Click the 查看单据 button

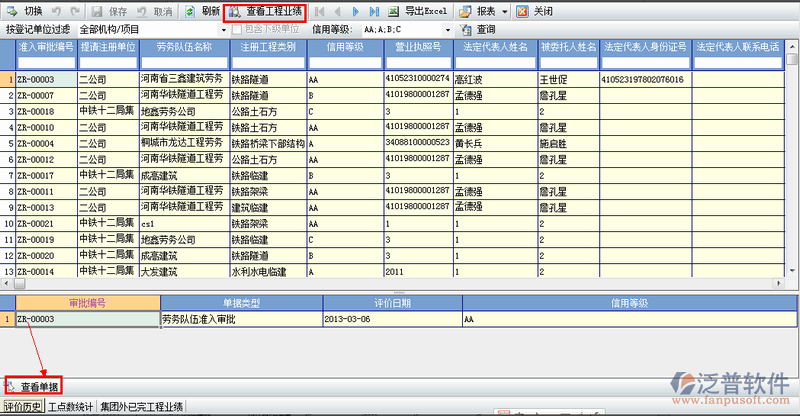coord(33,386)
